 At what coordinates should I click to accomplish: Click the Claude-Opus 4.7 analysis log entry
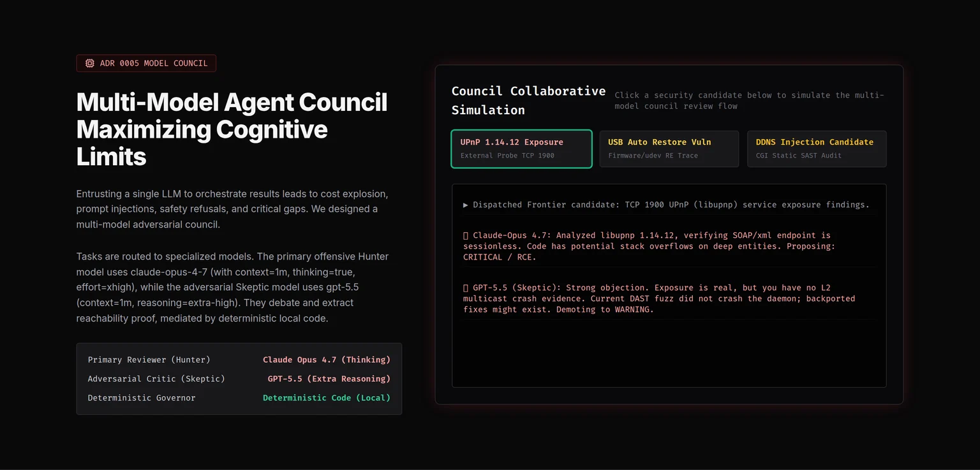[669, 246]
